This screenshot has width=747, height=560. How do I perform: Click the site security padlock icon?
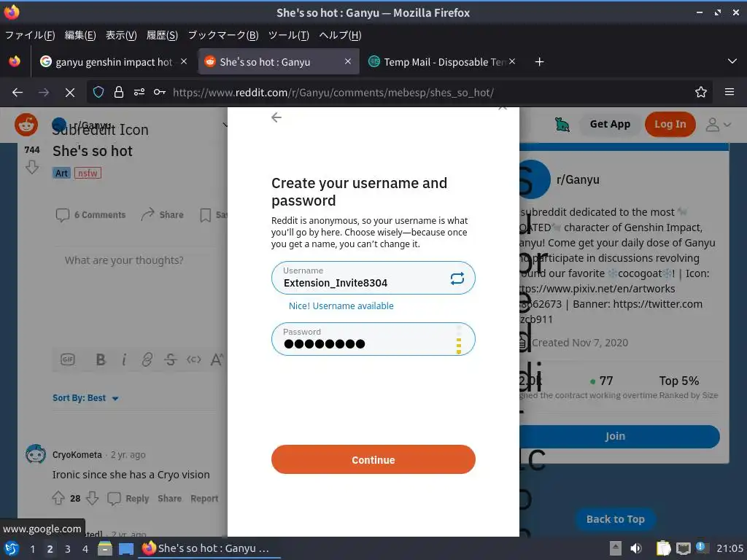(119, 93)
